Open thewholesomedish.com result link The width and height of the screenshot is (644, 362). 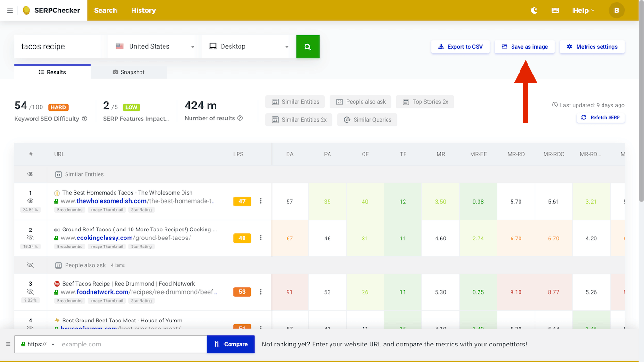(x=138, y=201)
